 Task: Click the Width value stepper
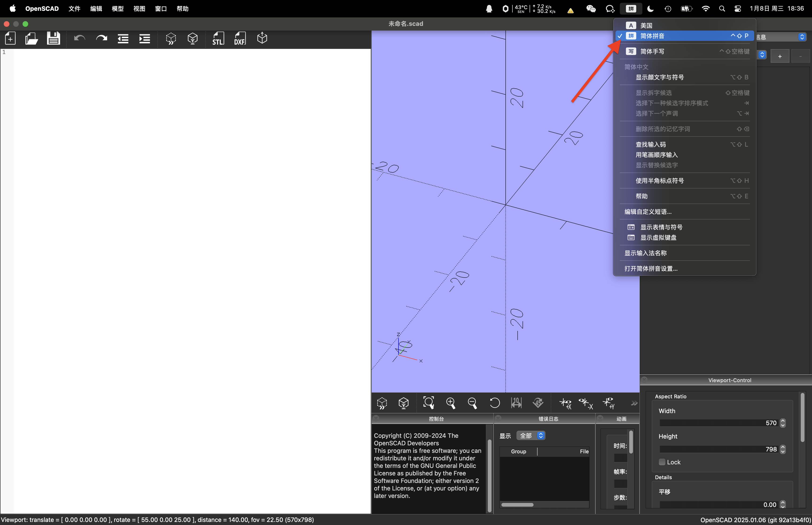[783, 423]
